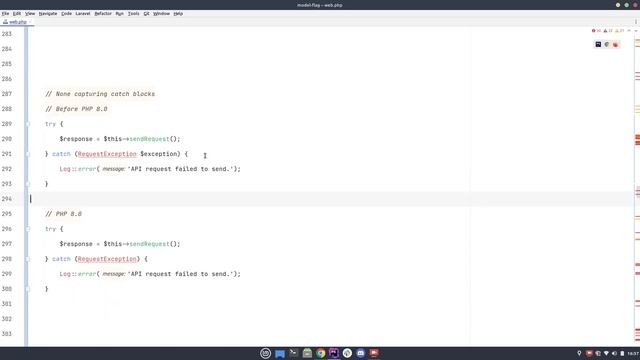Collapse the try block at line 296
The height and width of the screenshot is (360, 640).
pyautogui.click(x=28, y=229)
